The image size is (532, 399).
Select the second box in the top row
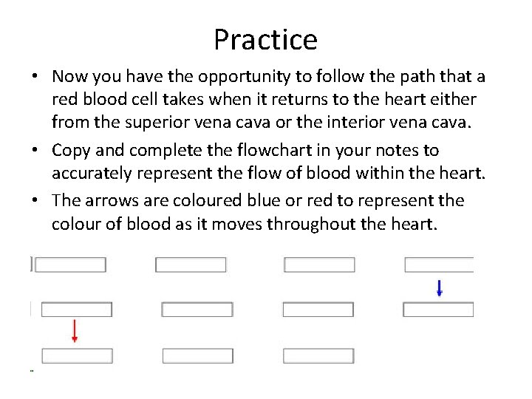191,265
